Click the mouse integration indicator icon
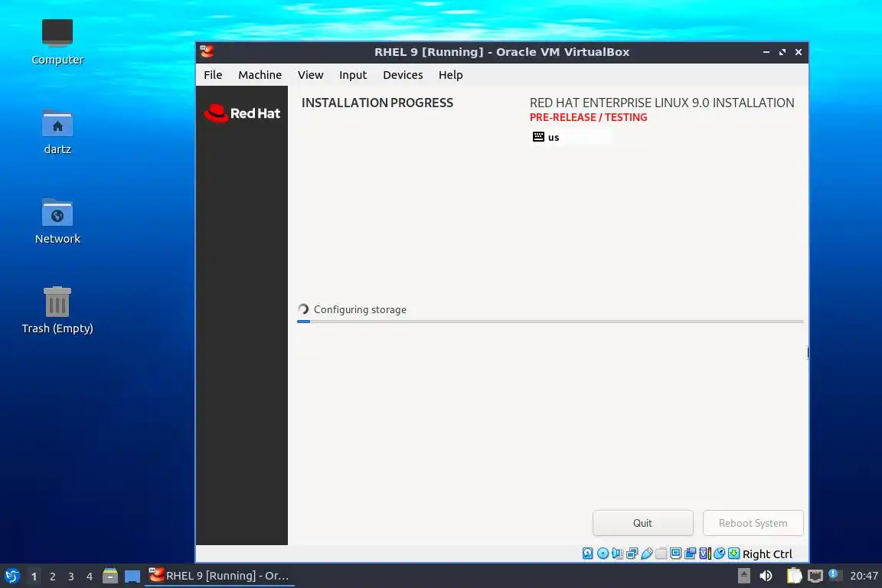This screenshot has height=588, width=882. click(719, 554)
